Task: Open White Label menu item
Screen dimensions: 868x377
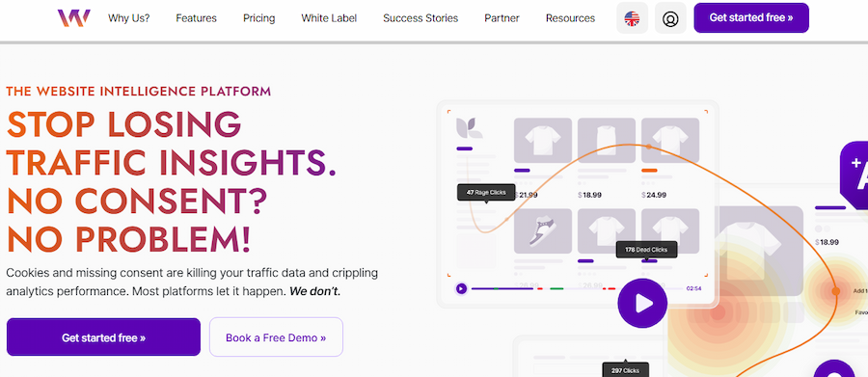Action: pos(329,18)
